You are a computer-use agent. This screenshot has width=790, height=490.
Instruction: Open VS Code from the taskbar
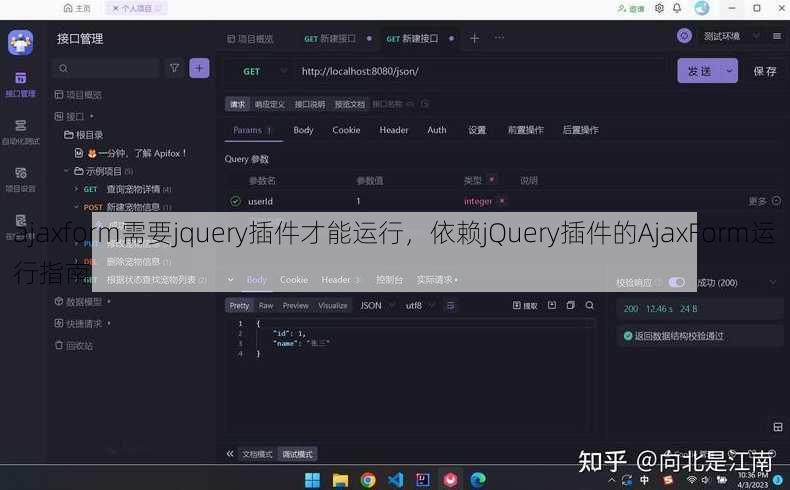coord(396,479)
